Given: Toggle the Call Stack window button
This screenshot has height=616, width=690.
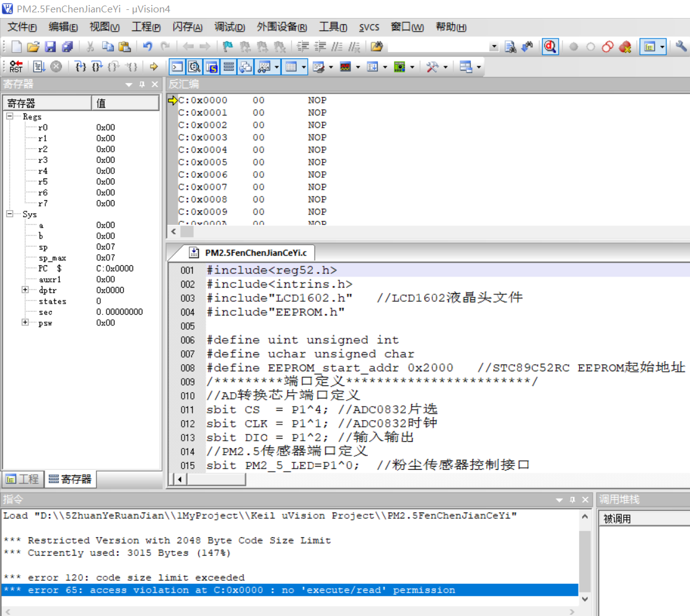Looking at the screenshot, I should [x=246, y=67].
